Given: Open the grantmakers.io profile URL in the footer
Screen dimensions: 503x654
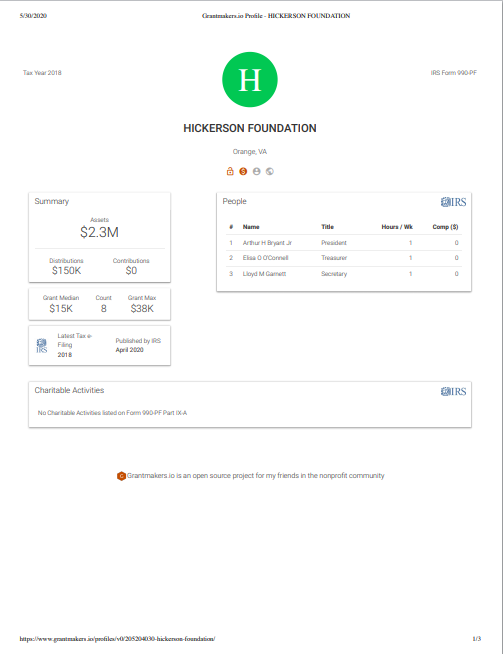Looking at the screenshot, I should pos(117,639).
